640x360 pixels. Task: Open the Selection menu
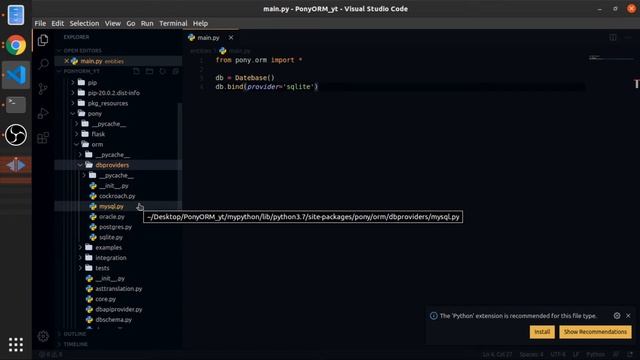84,23
